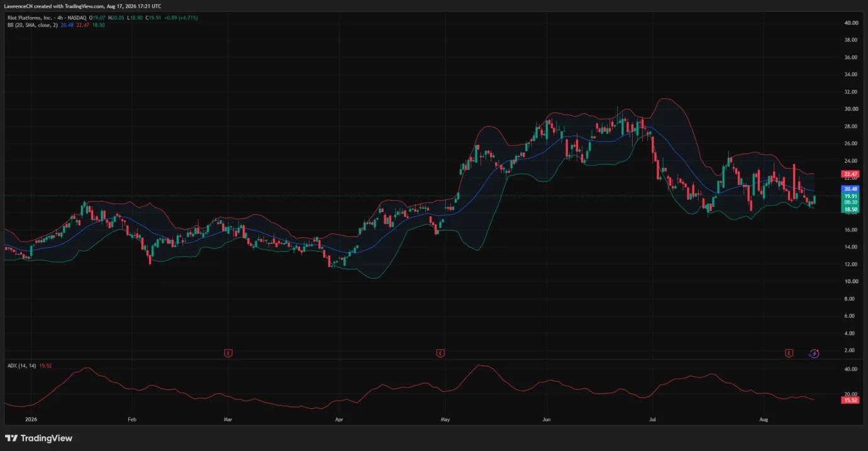Click the red 22.47 upper band price tag
The height and width of the screenshot is (451, 868).
[x=850, y=174]
